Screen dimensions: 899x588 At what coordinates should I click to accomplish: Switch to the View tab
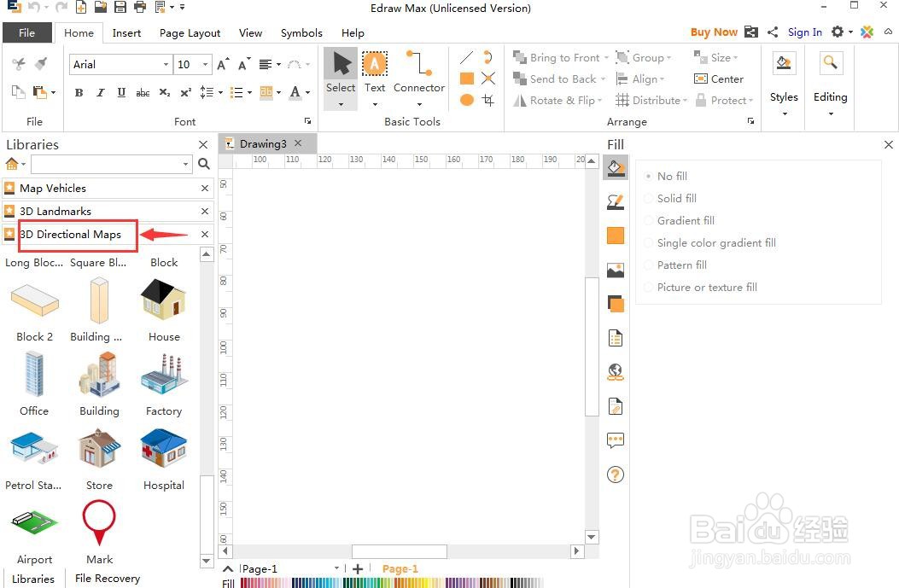(x=250, y=32)
